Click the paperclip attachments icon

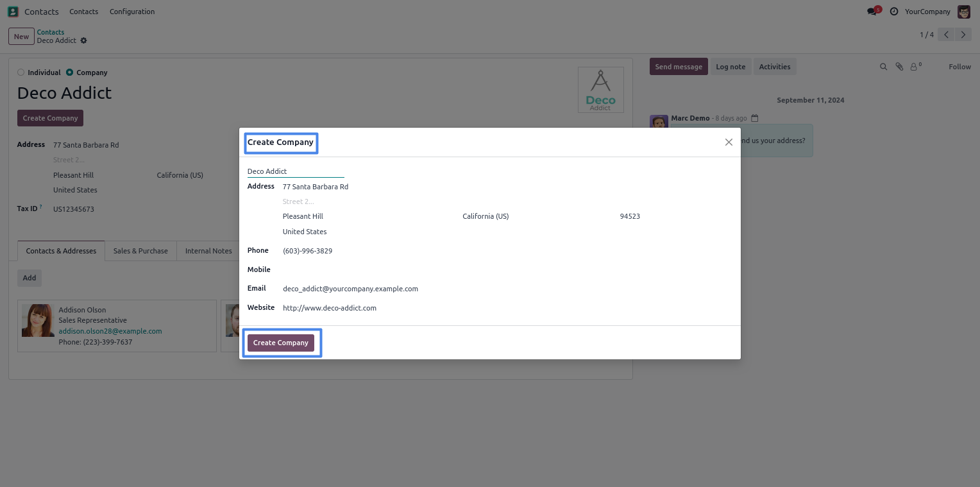pos(899,67)
